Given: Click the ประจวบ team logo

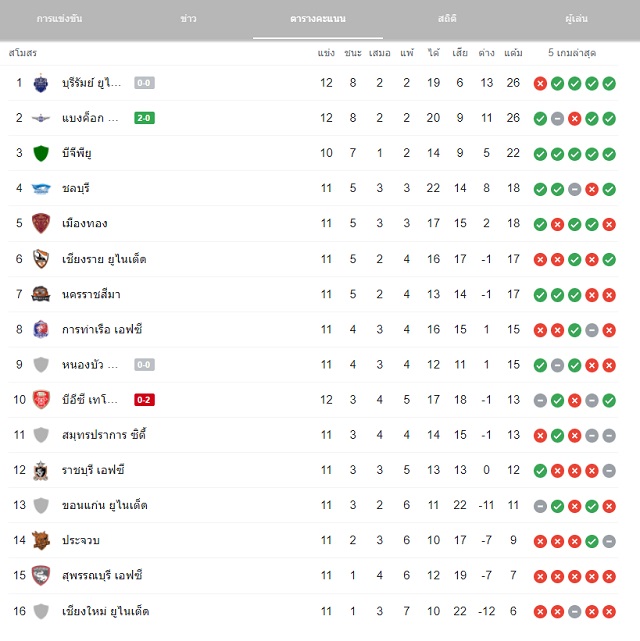Looking at the screenshot, I should click(40, 540).
